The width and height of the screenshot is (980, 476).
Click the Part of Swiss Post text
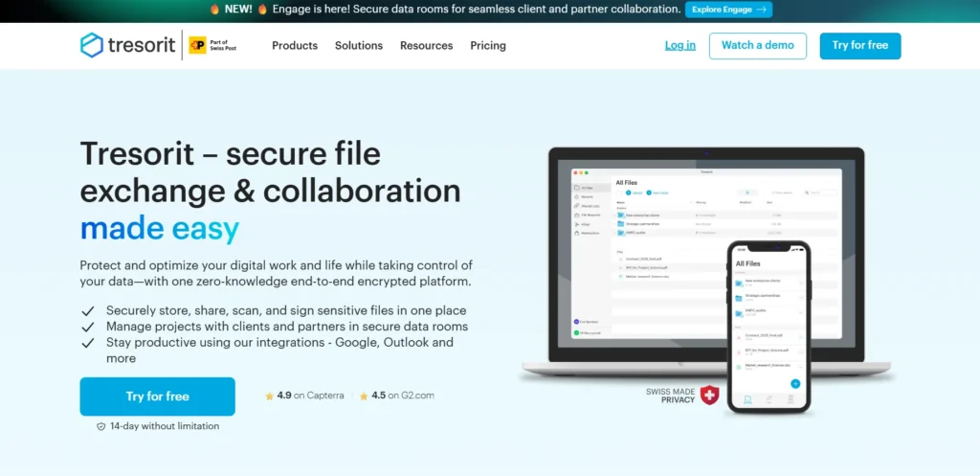[x=223, y=46]
